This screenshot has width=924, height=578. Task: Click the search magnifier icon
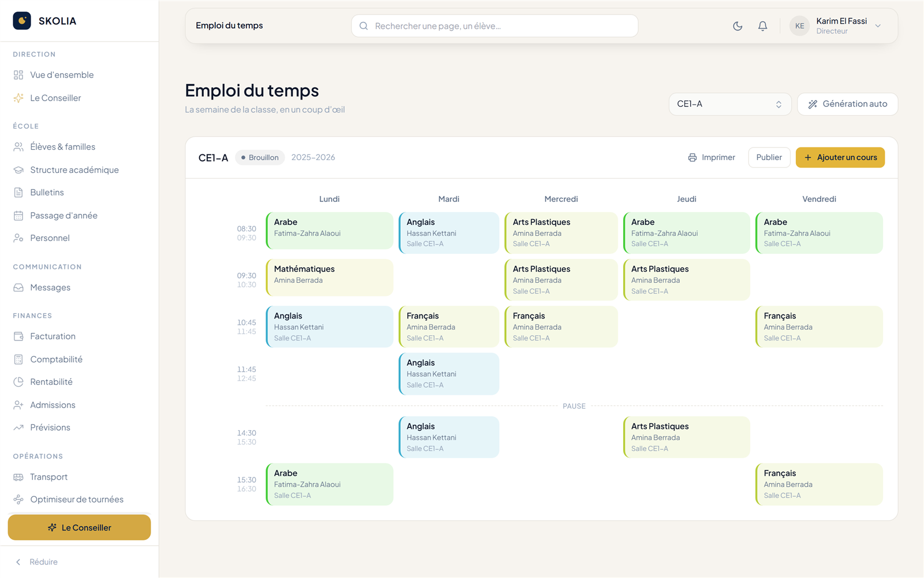pyautogui.click(x=364, y=26)
